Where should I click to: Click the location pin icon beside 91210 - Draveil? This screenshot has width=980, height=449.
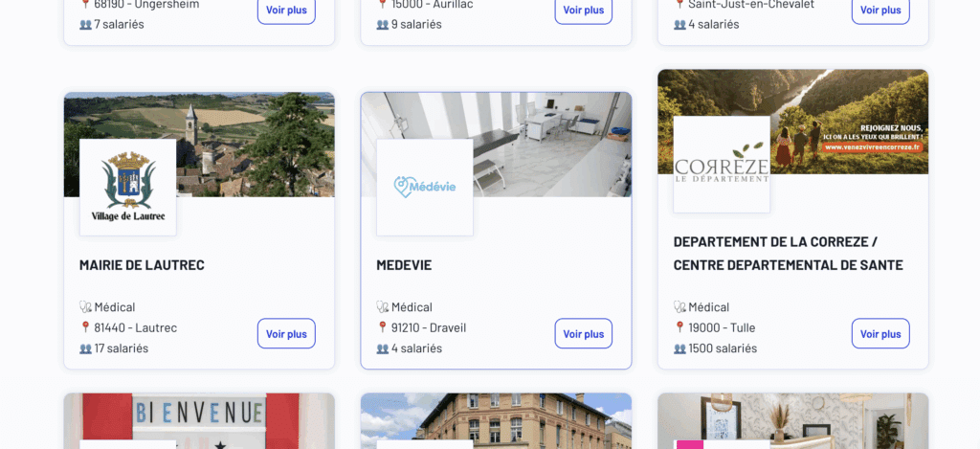pos(383,327)
